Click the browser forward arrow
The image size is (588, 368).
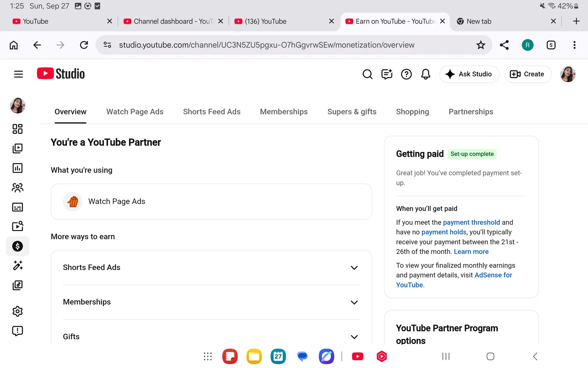pos(60,45)
